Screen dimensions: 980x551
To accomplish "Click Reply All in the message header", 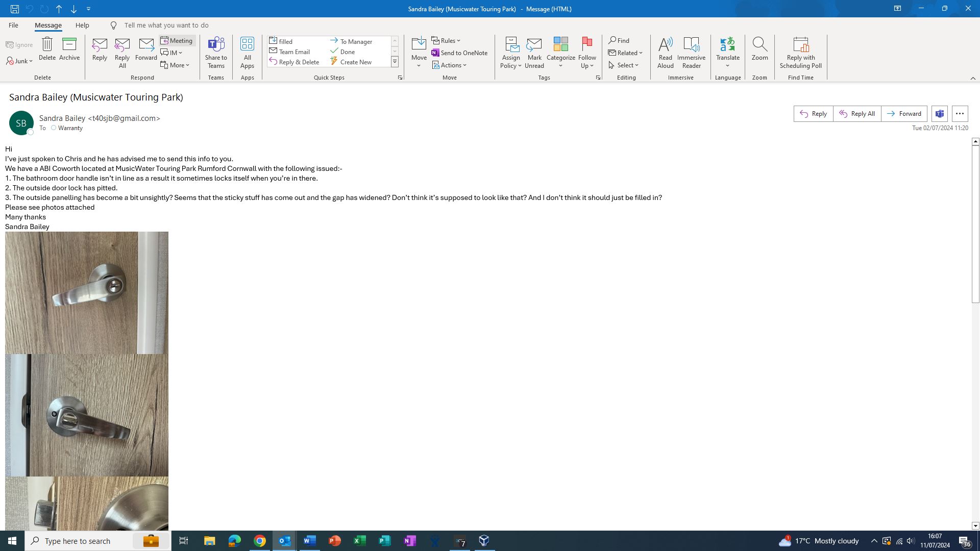I will coord(857,114).
